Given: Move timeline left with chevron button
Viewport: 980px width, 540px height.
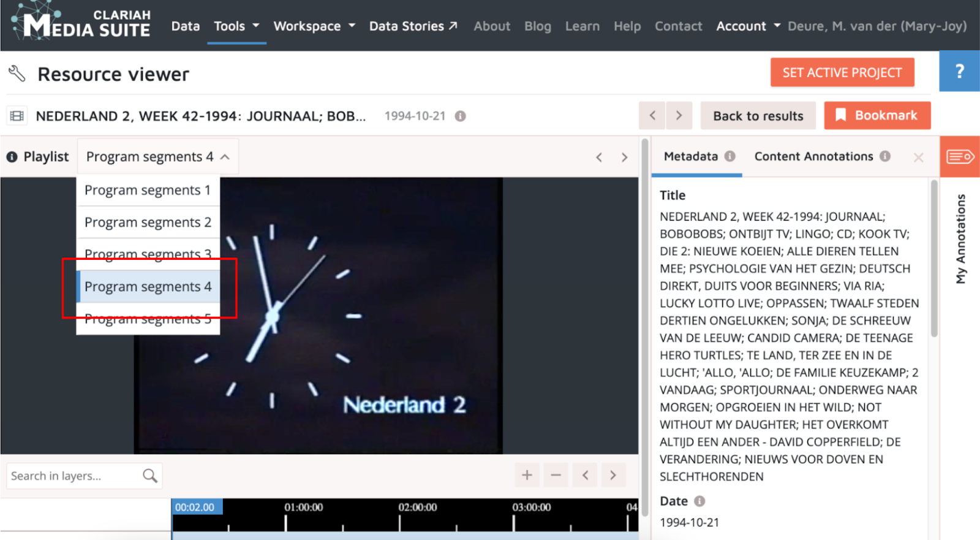Looking at the screenshot, I should pos(585,475).
